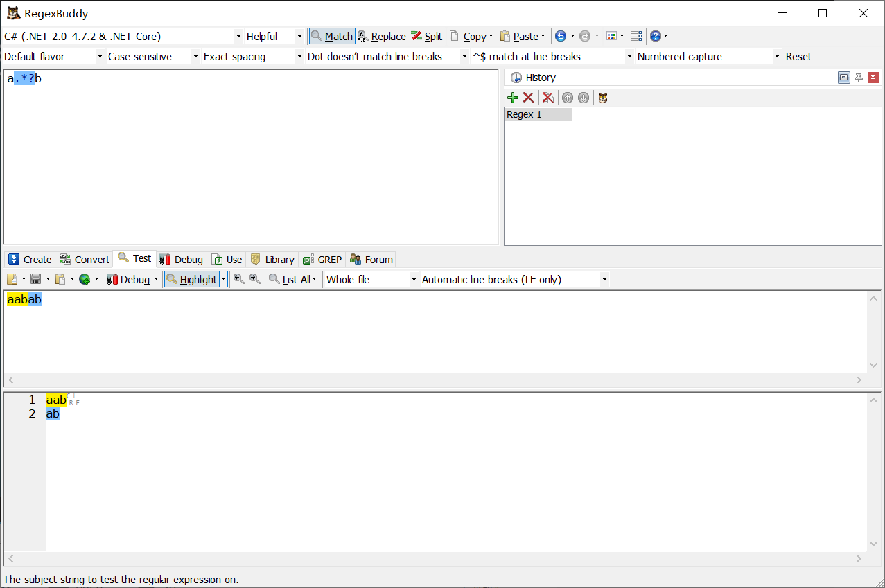Click the save test subject icon
This screenshot has height=588, width=885.
point(35,279)
